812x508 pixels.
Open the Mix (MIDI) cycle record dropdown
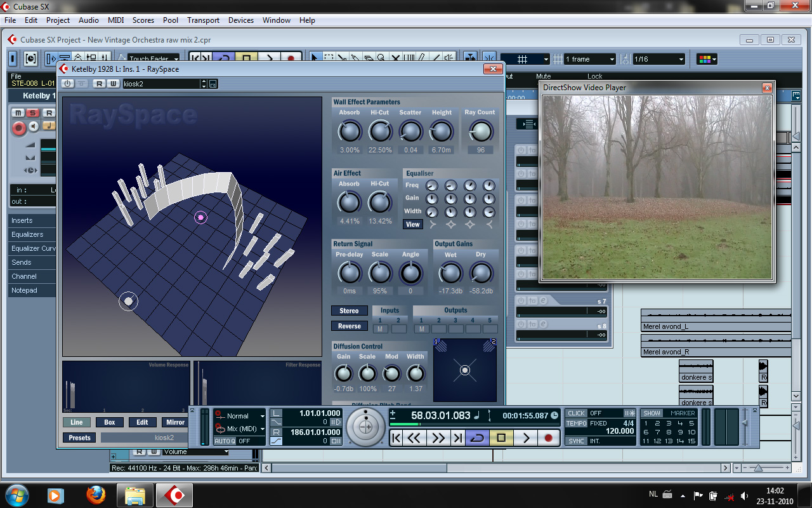[x=240, y=429]
